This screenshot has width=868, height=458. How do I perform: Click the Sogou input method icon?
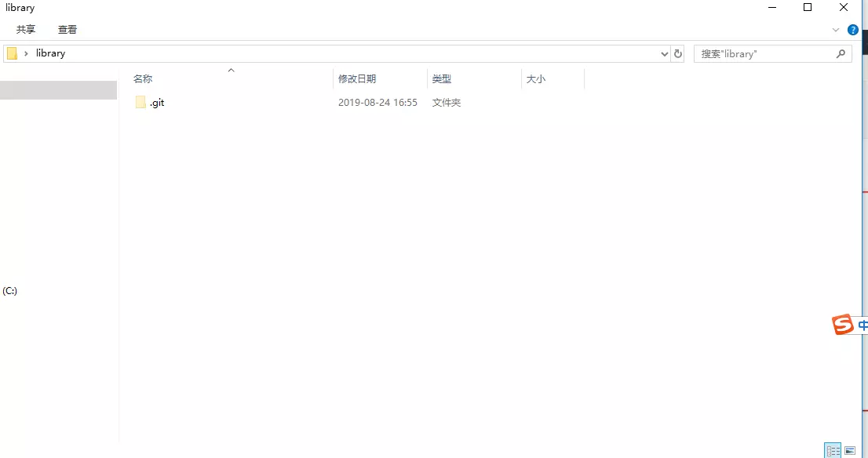point(841,324)
